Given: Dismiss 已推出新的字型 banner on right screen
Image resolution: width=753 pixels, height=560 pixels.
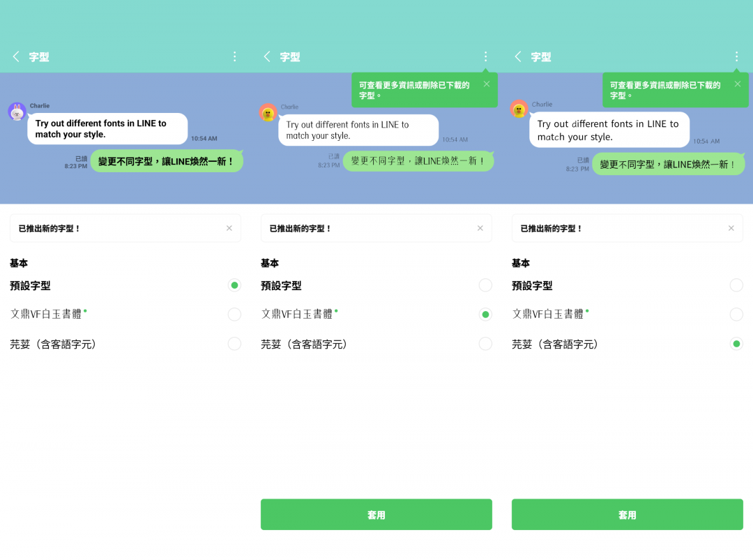Looking at the screenshot, I should click(x=731, y=228).
